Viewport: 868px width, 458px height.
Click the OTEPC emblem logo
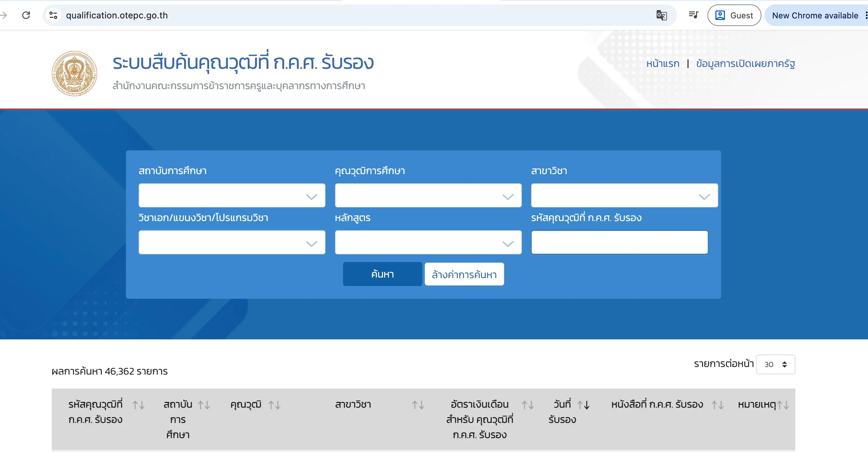pyautogui.click(x=75, y=73)
